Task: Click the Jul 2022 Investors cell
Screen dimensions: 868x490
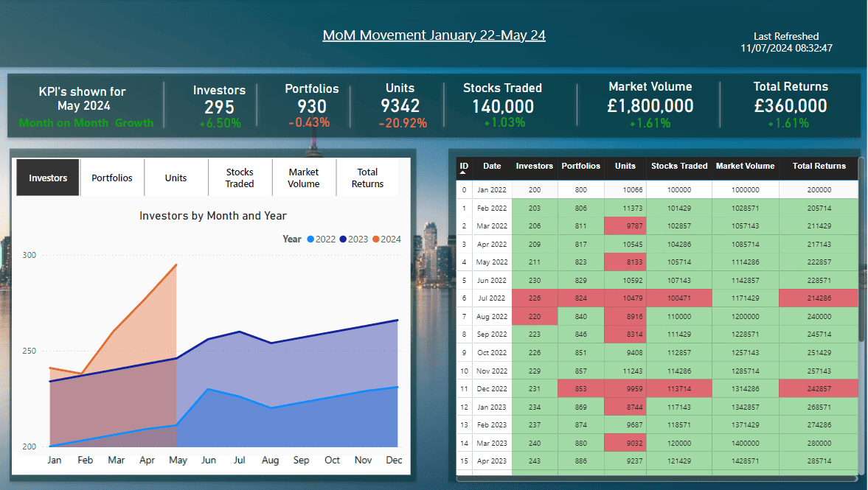Action: tap(535, 298)
